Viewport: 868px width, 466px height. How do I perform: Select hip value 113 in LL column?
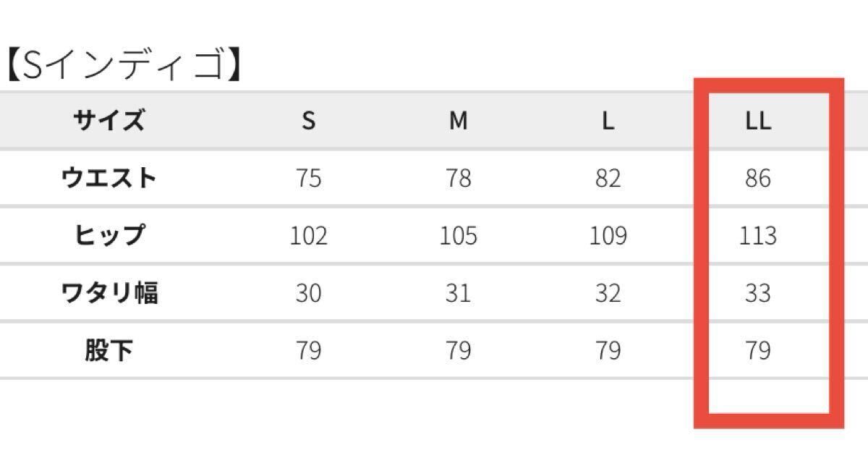(x=757, y=236)
